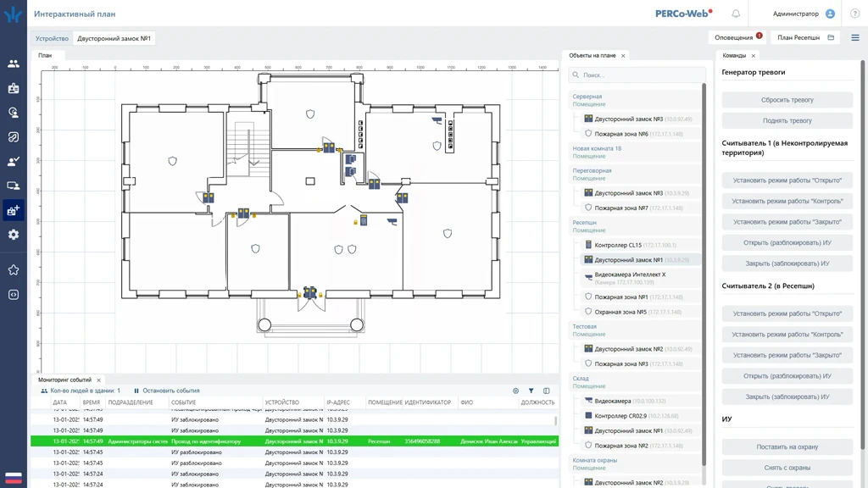Viewport: 868px width, 488px height.
Task: Switch to the План tab
Action: click(x=45, y=56)
